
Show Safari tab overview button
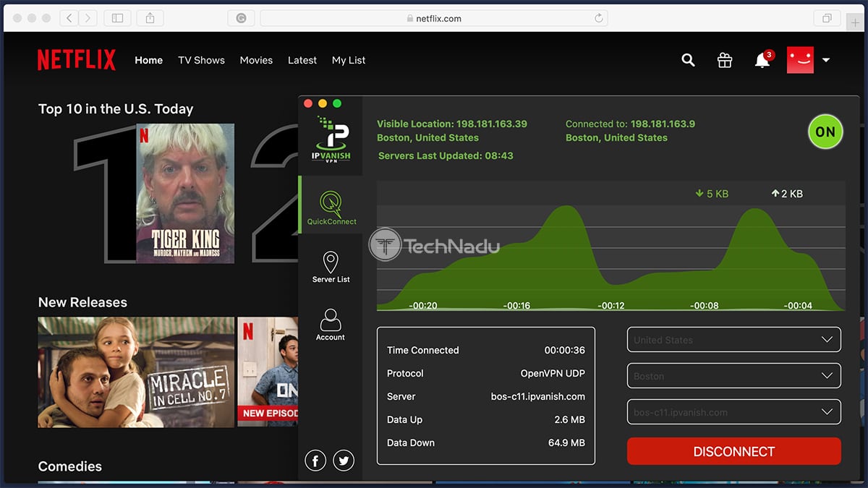point(827,18)
